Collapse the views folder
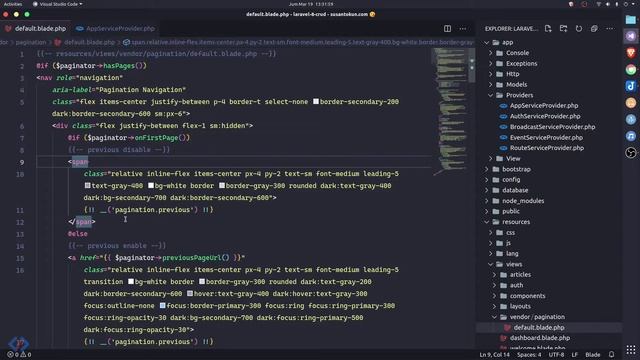 pyautogui.click(x=491, y=264)
